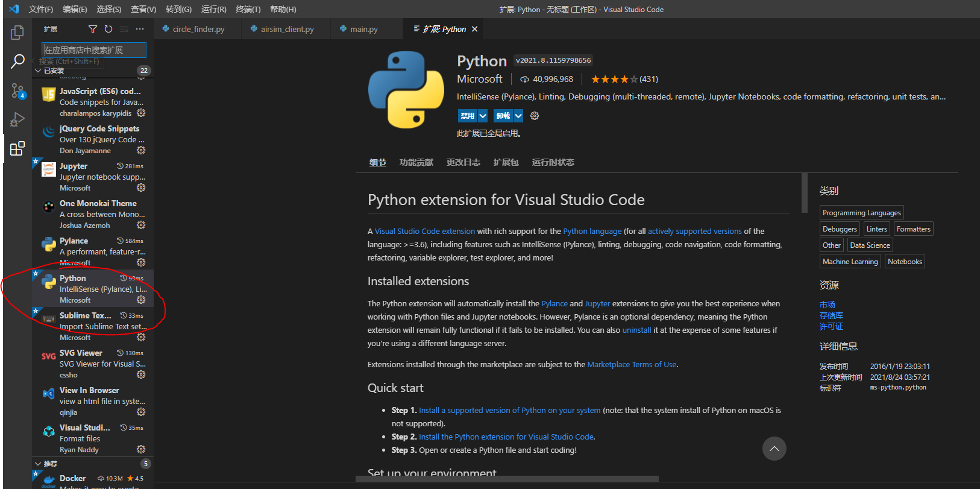This screenshot has width=980, height=489.
Task: Select the Extension Pack tab
Action: 506,162
